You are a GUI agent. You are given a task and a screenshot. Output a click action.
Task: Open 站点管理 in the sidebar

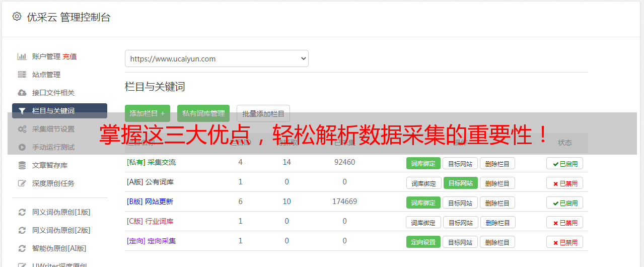(x=46, y=75)
